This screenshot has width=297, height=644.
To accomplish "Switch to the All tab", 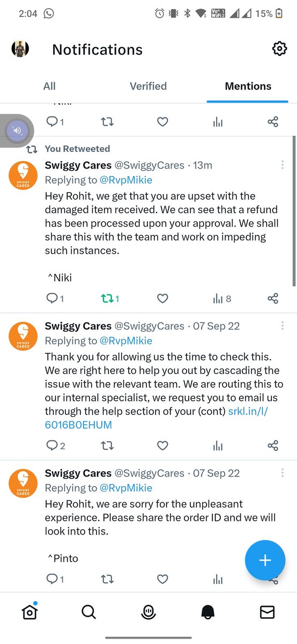I will pyautogui.click(x=49, y=86).
